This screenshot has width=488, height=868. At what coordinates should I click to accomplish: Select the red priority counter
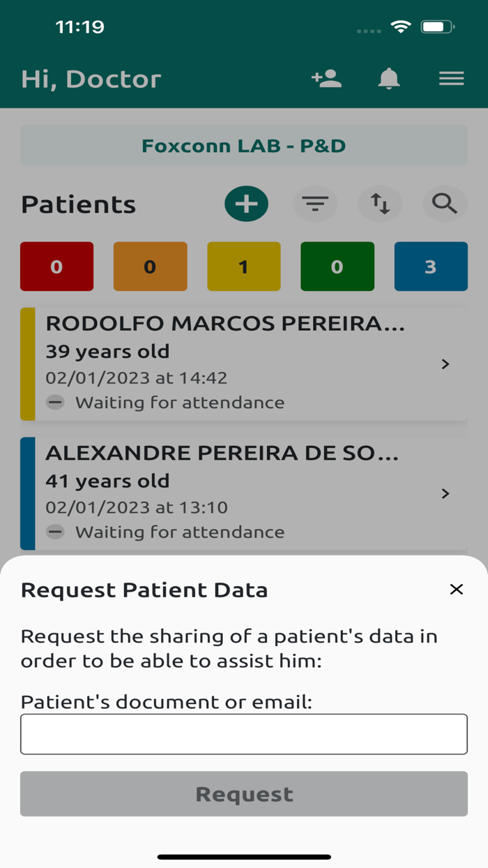[56, 267]
